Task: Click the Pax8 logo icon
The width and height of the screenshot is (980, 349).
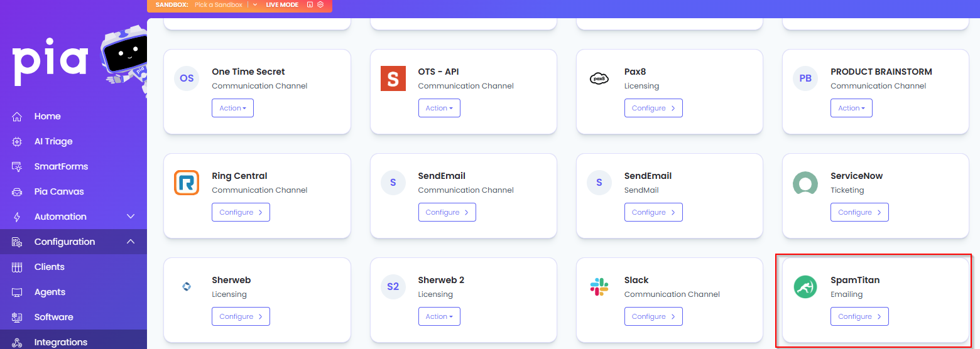Action: click(x=599, y=78)
